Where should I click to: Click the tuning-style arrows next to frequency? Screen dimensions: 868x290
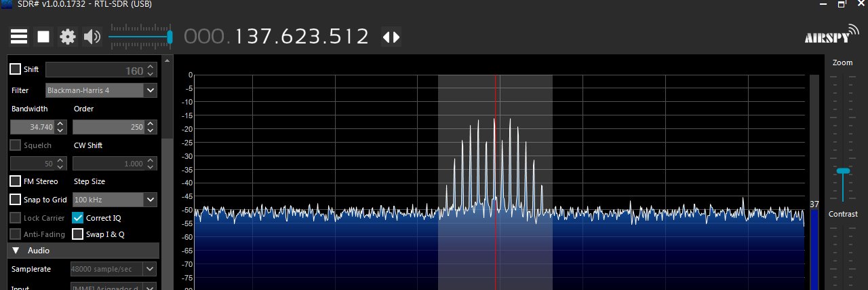[391, 37]
